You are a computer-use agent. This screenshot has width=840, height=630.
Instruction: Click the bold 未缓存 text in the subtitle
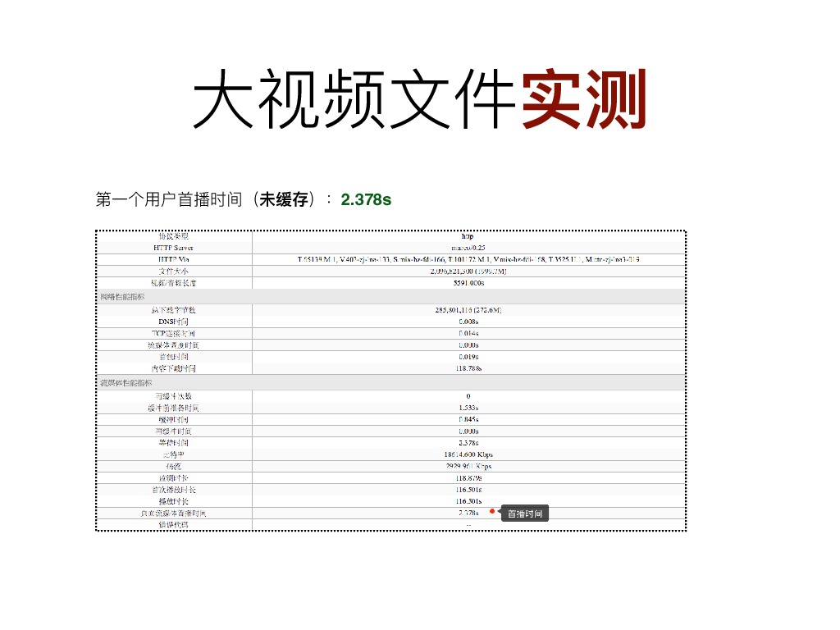(283, 200)
